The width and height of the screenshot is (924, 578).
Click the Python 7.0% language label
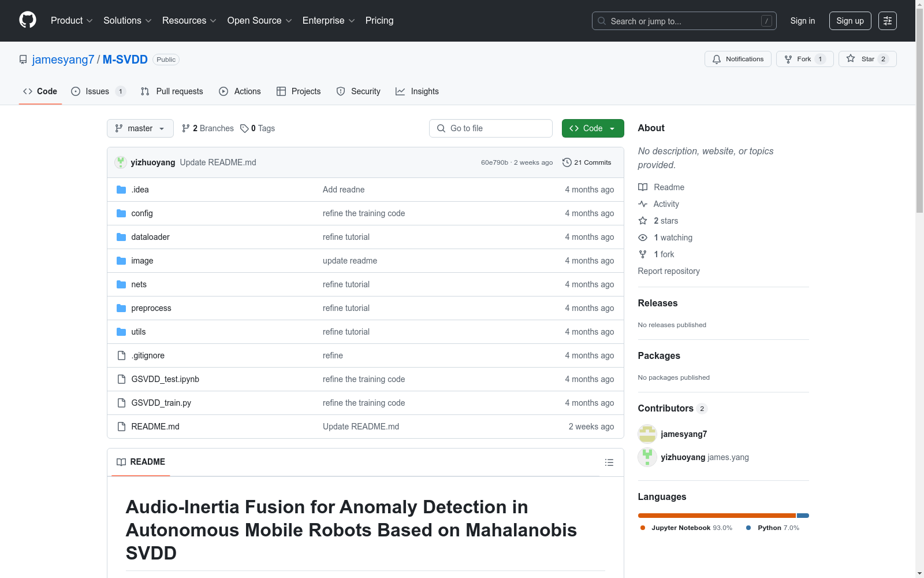click(773, 528)
